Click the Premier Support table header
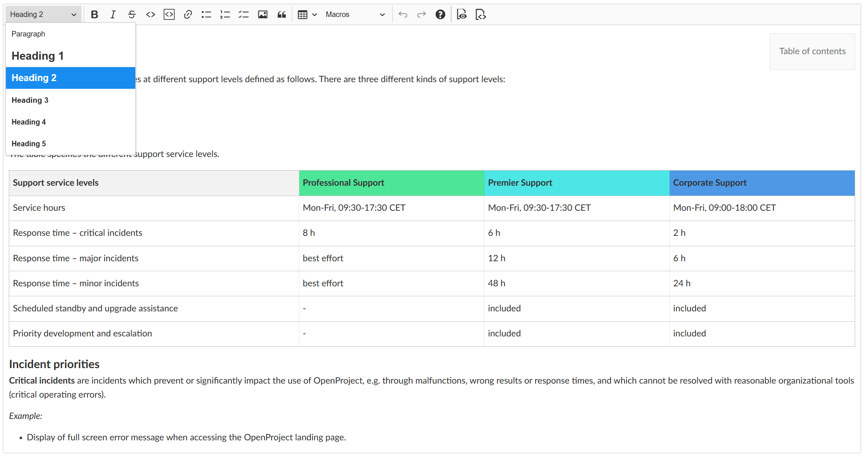 point(520,183)
